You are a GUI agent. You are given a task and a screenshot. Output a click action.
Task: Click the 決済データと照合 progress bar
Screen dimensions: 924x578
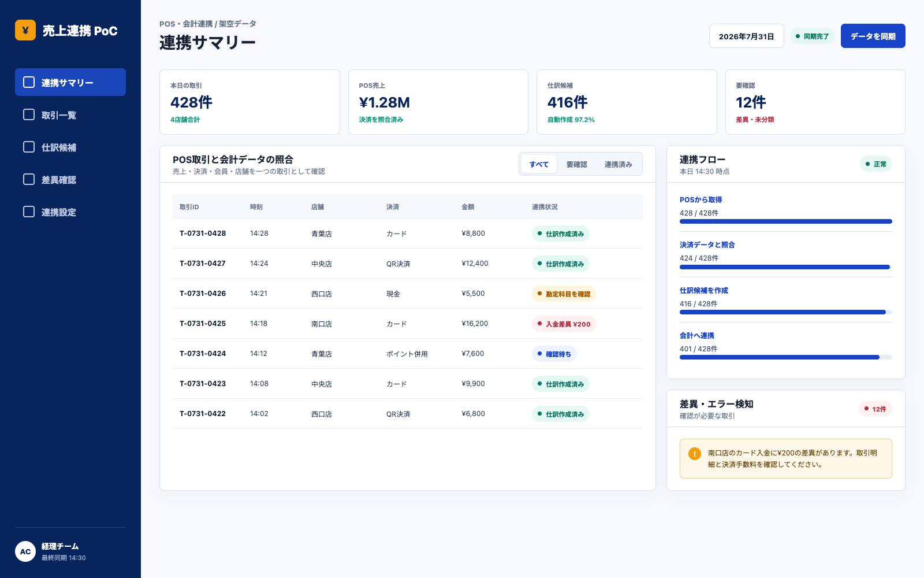tap(786, 266)
